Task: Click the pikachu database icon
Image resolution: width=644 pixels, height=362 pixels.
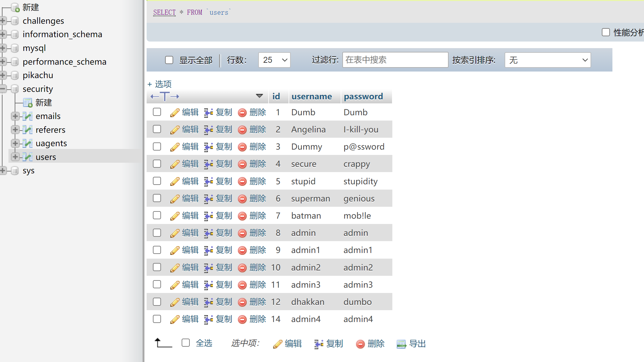Action: pyautogui.click(x=15, y=75)
